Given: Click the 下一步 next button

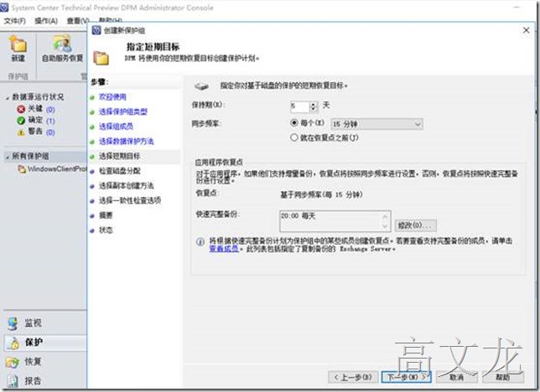Looking at the screenshot, I should (407, 377).
